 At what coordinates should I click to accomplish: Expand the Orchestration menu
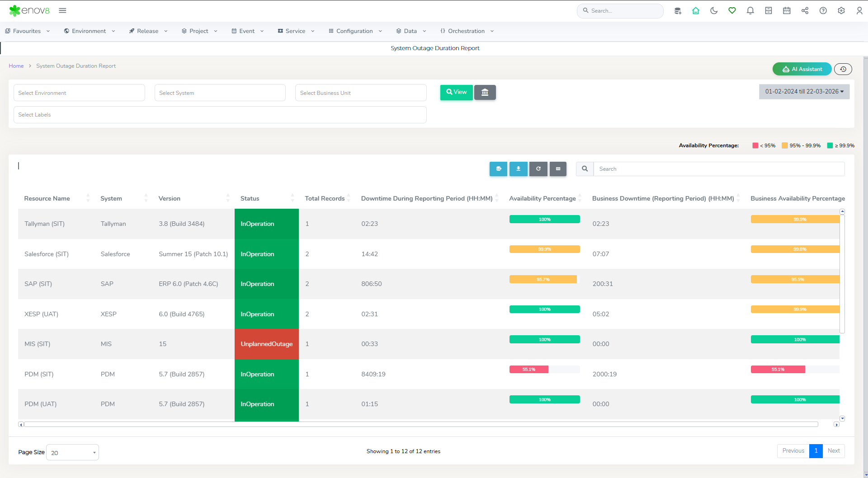click(467, 31)
